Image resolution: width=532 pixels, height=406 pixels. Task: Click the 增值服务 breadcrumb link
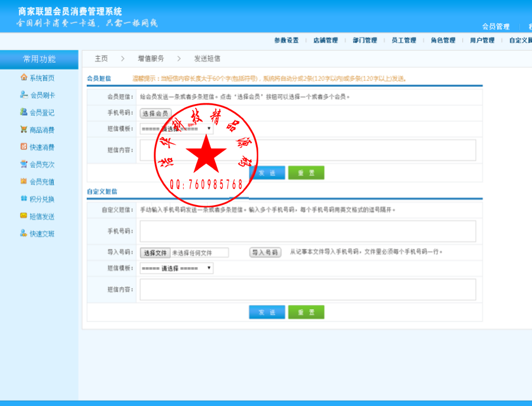[x=151, y=59]
